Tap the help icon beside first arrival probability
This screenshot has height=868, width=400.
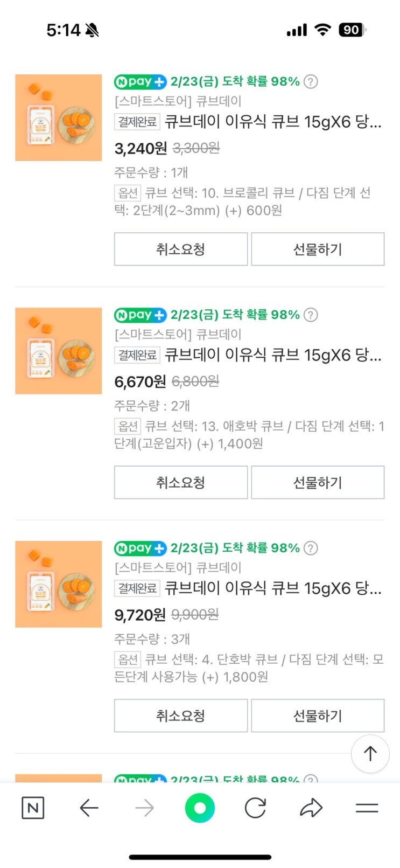pyautogui.click(x=311, y=81)
